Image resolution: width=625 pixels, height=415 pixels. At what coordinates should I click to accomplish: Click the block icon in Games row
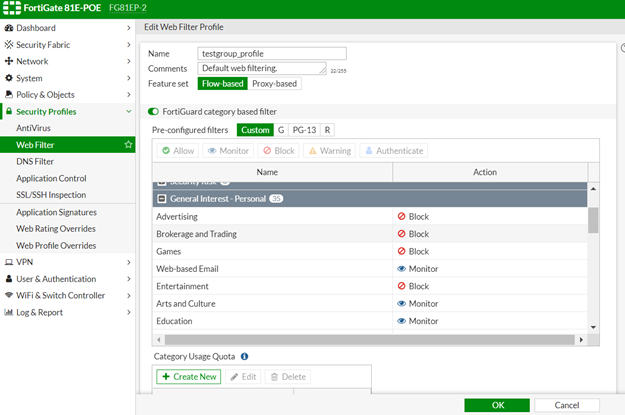point(401,251)
